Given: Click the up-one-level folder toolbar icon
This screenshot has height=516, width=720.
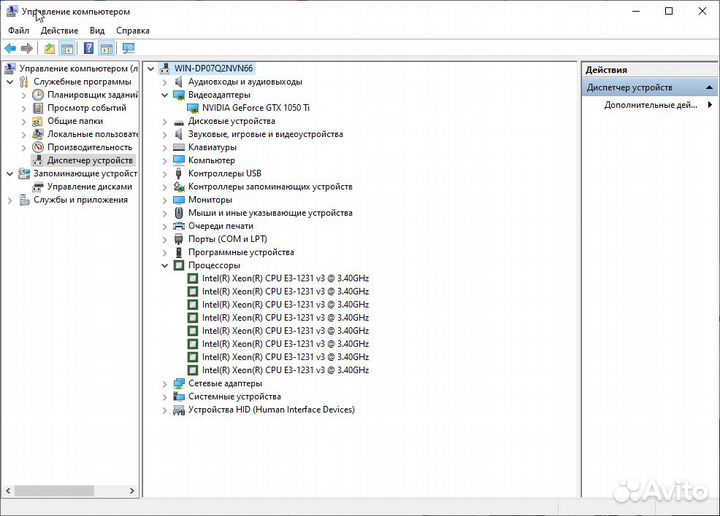Looking at the screenshot, I should click(50, 48).
